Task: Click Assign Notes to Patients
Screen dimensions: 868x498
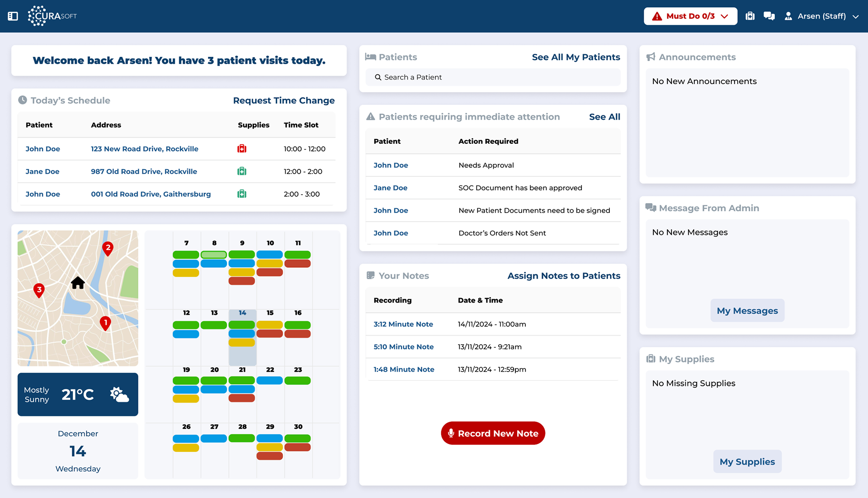Action: 563,276
